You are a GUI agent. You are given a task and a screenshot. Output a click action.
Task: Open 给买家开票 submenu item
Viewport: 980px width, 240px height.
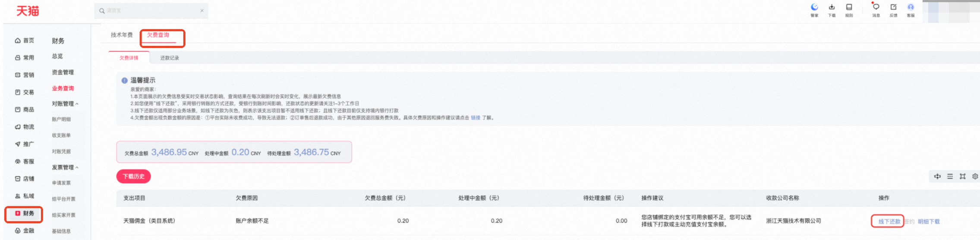click(x=63, y=215)
